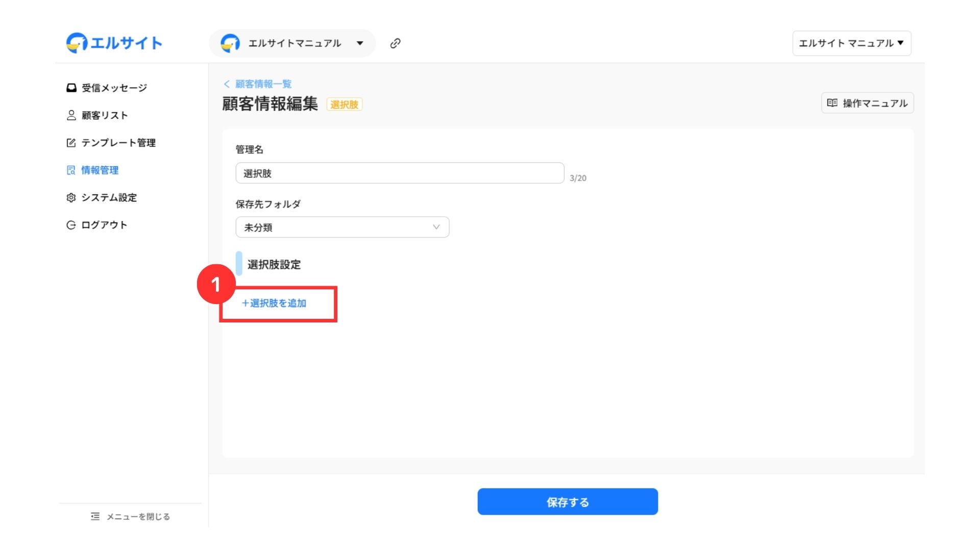Click メニューを閉じる at bottom
The image size is (980, 551).
(138, 516)
